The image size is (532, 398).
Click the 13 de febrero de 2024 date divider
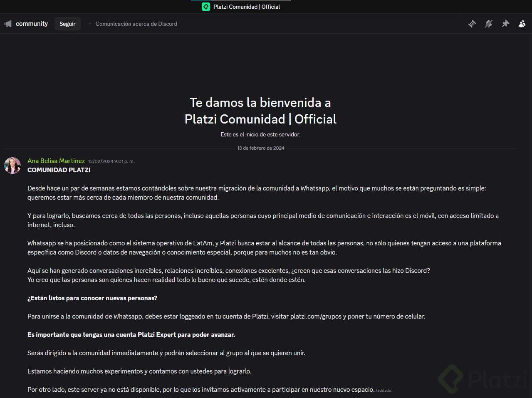[x=261, y=148]
